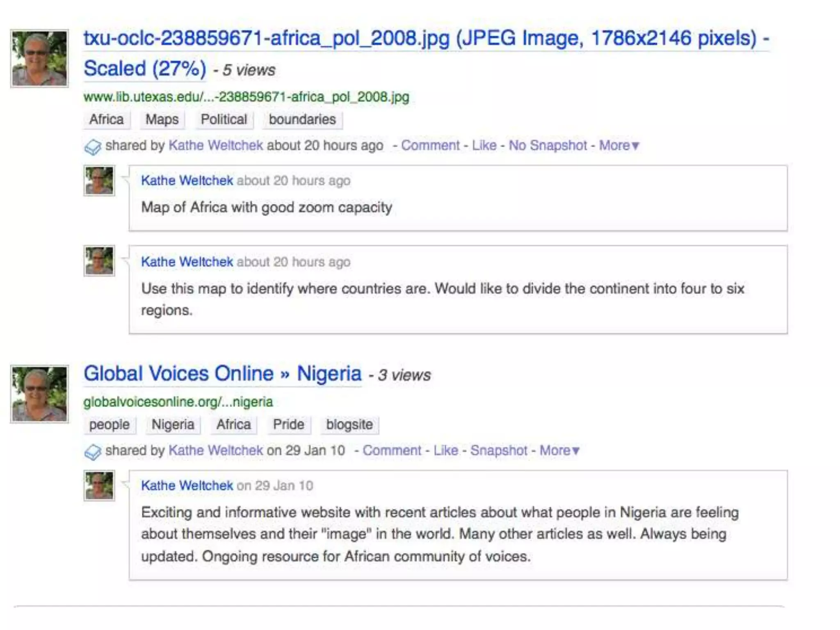Viewport: 840px width, 630px height.
Task: Open Snapshot link for Nigeria bookmark
Action: [x=498, y=450]
